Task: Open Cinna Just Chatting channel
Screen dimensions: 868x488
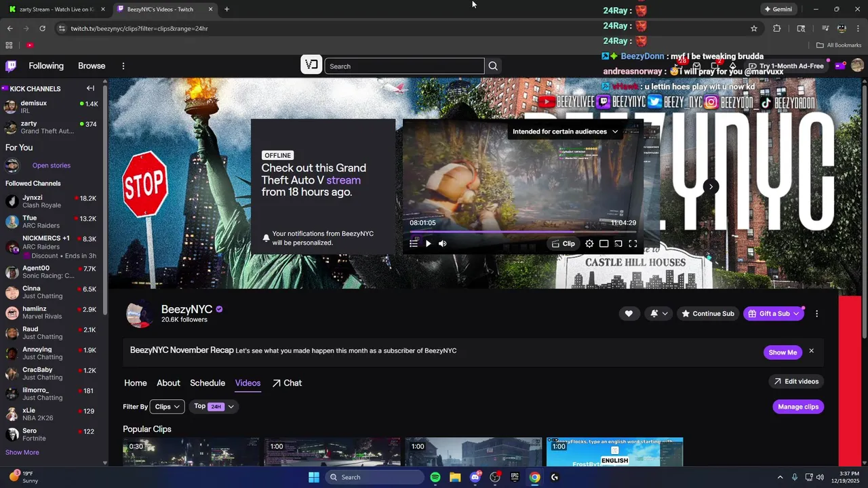Action: (52, 292)
